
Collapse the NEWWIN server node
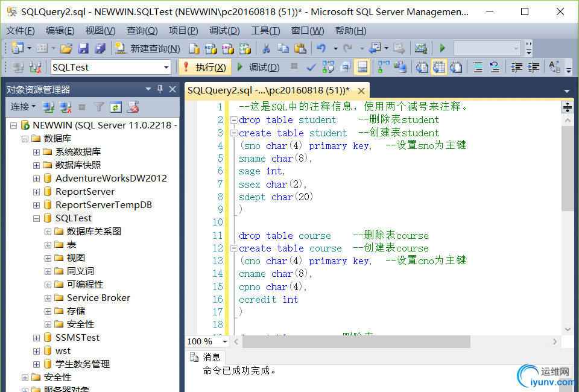coord(14,125)
